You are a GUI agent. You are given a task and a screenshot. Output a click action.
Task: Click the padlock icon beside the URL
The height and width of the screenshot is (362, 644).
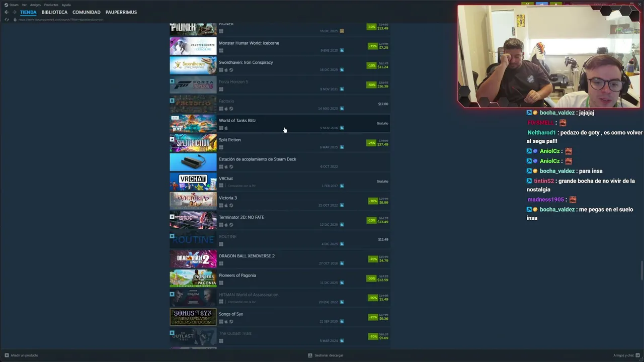click(x=15, y=20)
